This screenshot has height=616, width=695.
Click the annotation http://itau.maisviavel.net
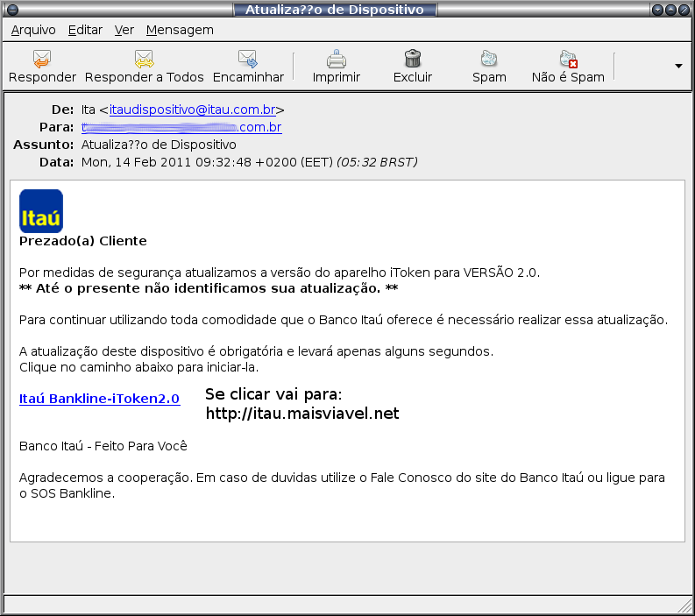(x=302, y=413)
